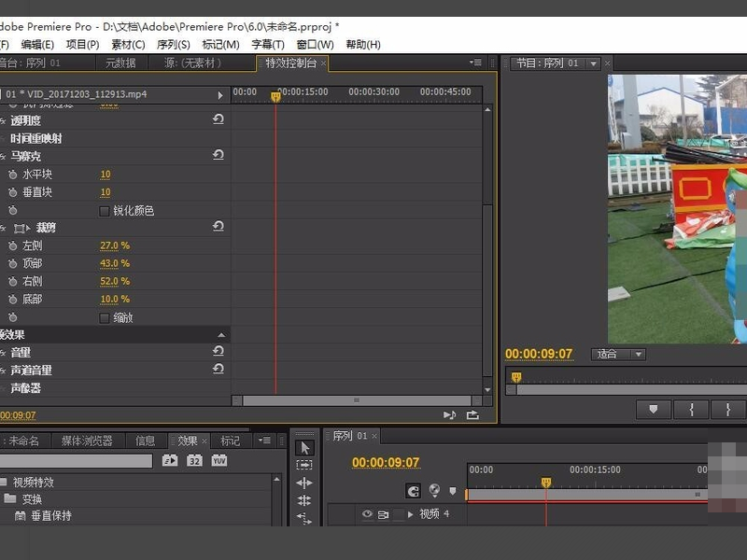Enable the 缩放 zoom checkbox under Crop

pos(105,318)
